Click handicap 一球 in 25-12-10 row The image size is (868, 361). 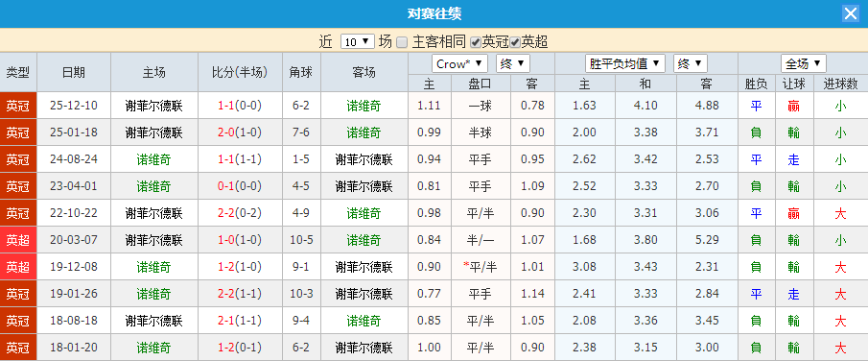click(480, 106)
